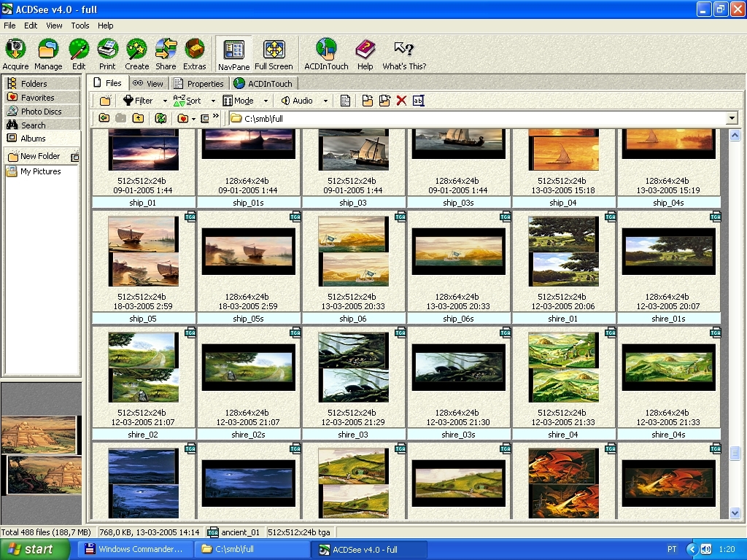
Task: Expand the path box dropdown arrow
Action: click(732, 118)
